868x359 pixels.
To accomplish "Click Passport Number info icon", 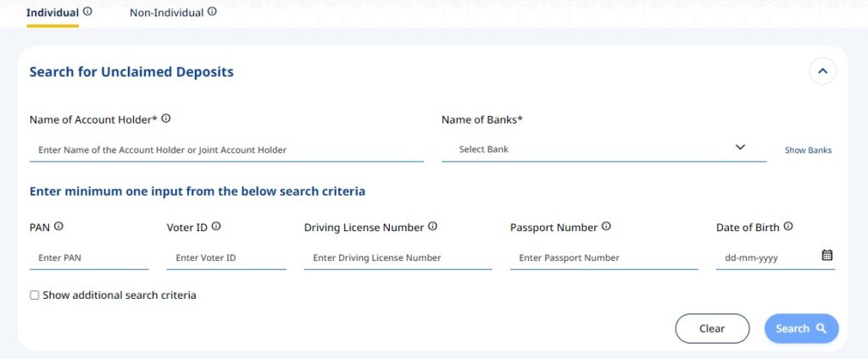I will [x=606, y=227].
